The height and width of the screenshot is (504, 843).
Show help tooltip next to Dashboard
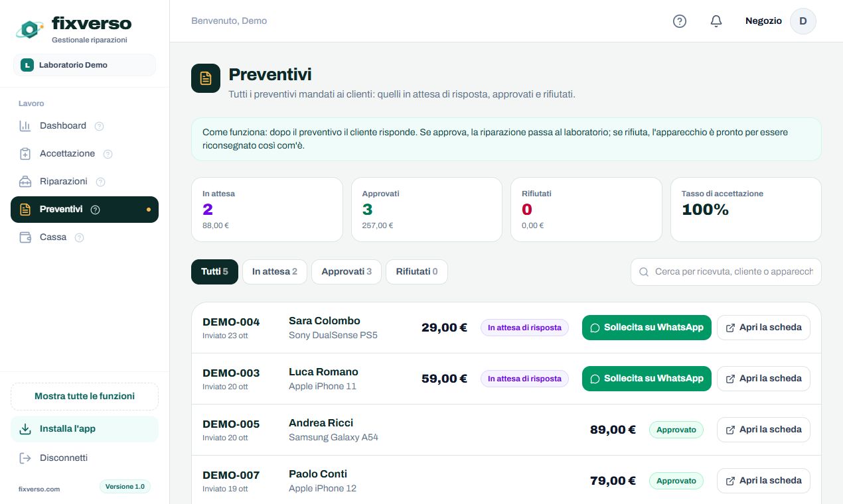click(x=100, y=126)
